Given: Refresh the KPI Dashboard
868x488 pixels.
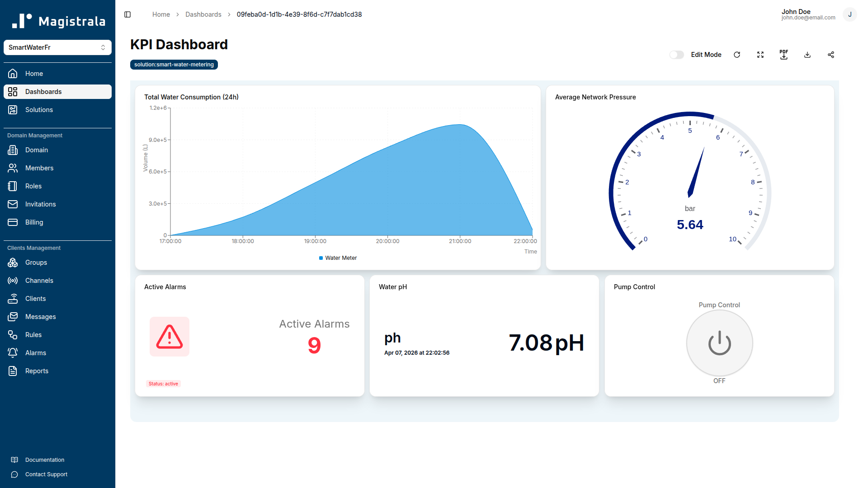Looking at the screenshot, I should [x=737, y=54].
